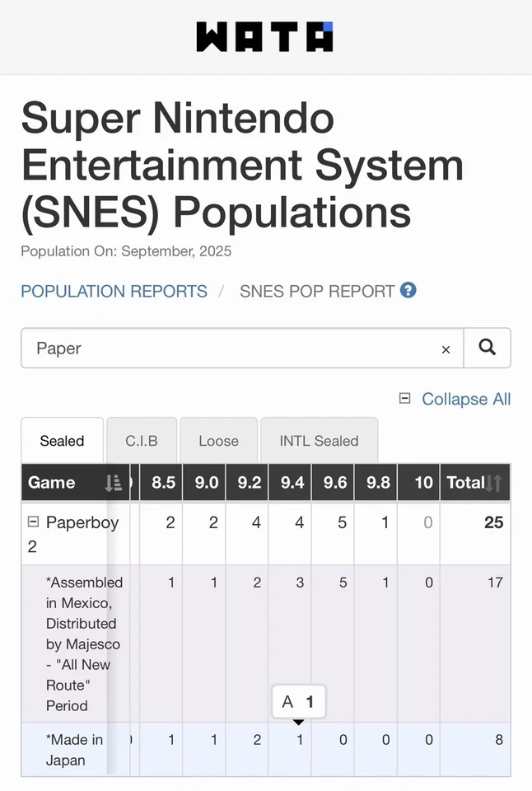532x791 pixels.
Task: Open the POPULATION REPORTS breadcrumb link
Action: click(x=114, y=291)
